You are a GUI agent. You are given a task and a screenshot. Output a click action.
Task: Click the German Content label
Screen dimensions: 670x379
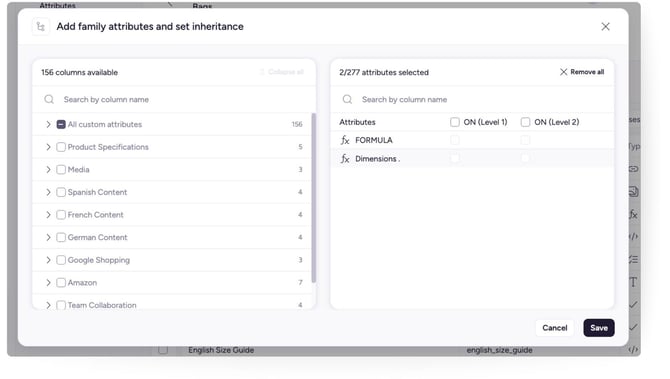point(97,238)
